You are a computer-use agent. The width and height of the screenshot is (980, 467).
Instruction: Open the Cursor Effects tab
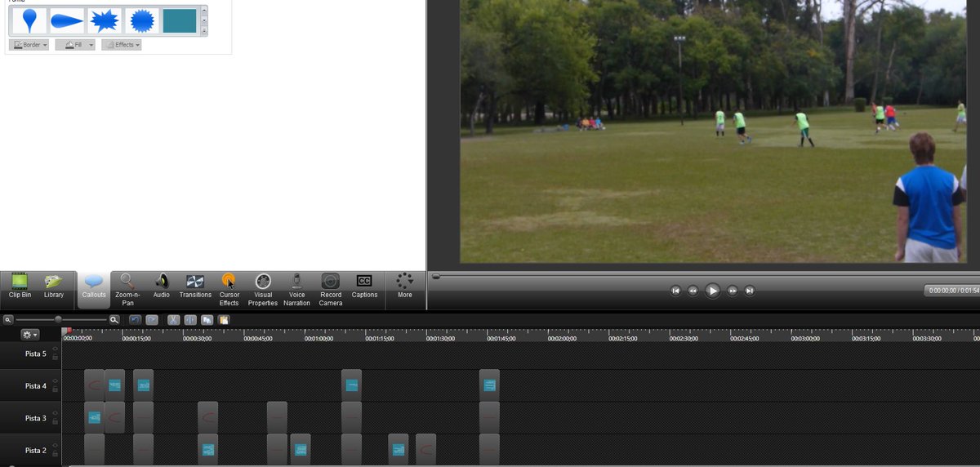(x=229, y=289)
